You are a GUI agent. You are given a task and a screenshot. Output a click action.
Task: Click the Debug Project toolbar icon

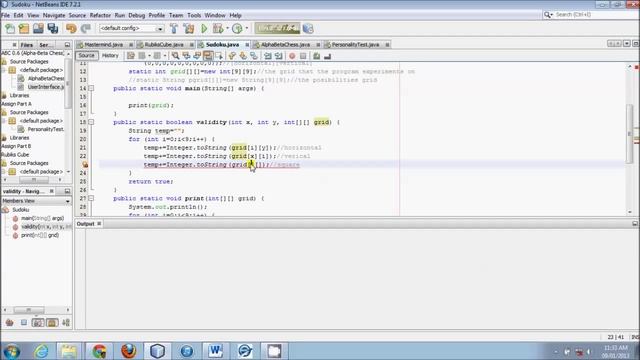pos(218,28)
